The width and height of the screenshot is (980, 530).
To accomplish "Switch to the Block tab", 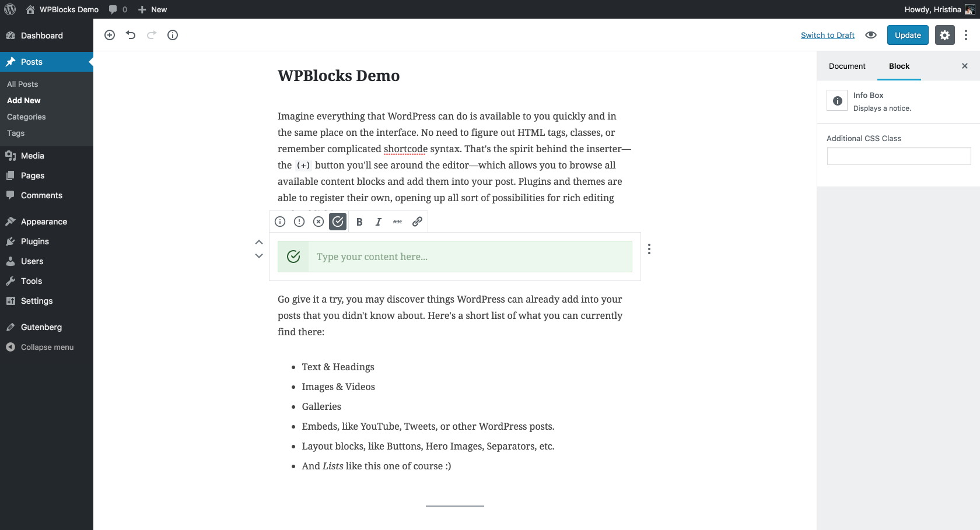I will 899,66.
